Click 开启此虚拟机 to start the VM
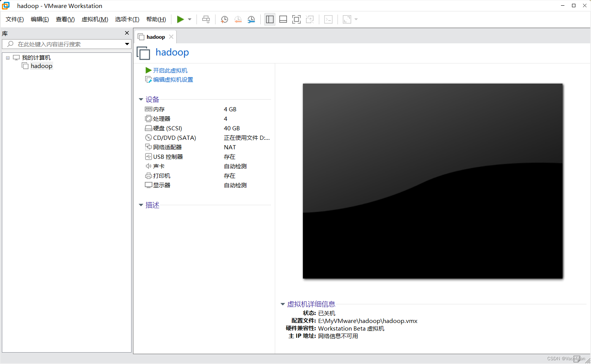The width and height of the screenshot is (591, 364). coord(170,70)
